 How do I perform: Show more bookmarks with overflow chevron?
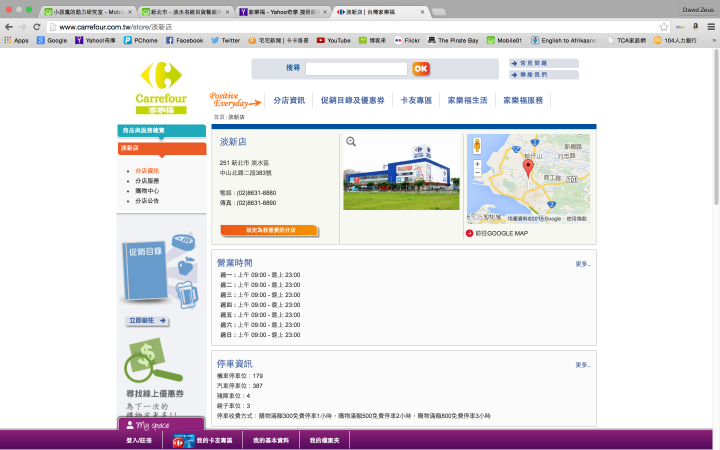click(714, 40)
